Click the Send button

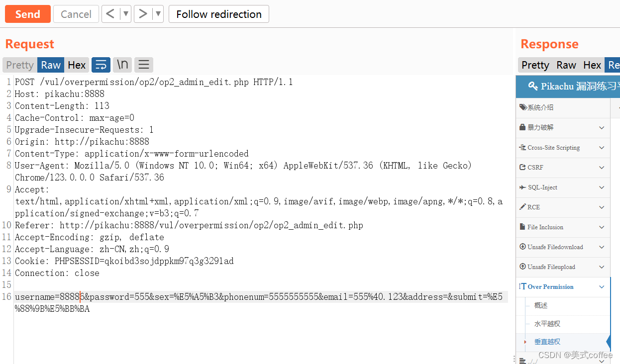tap(28, 14)
